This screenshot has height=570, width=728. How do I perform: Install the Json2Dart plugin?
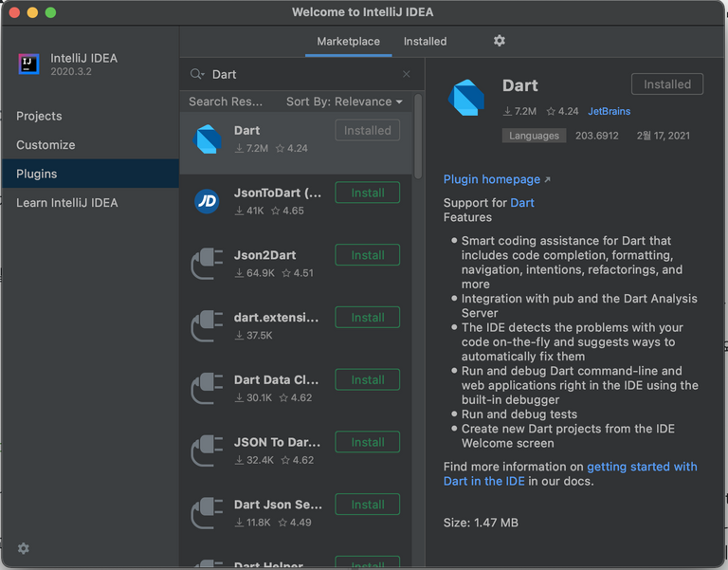point(367,255)
